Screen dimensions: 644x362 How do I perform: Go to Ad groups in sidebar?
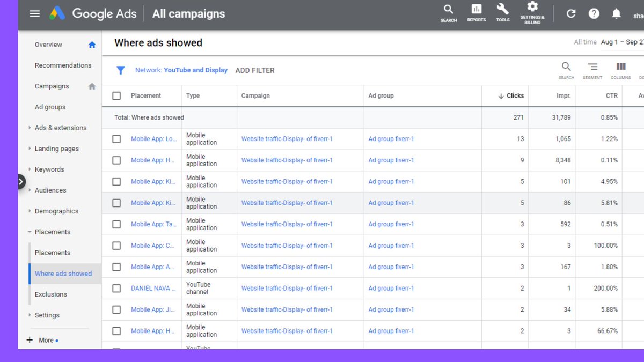(x=50, y=107)
